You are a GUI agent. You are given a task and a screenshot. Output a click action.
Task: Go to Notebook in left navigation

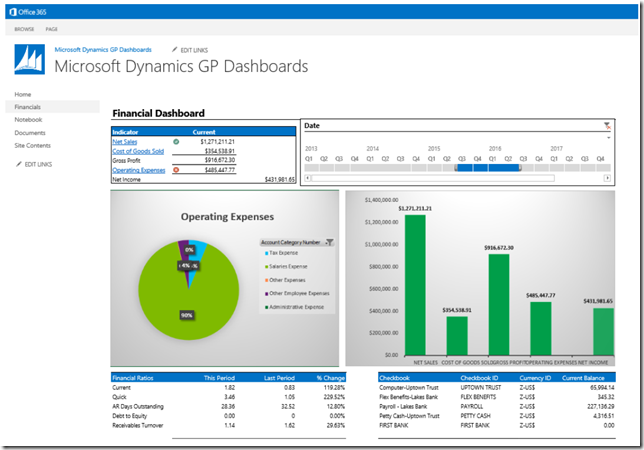29,119
